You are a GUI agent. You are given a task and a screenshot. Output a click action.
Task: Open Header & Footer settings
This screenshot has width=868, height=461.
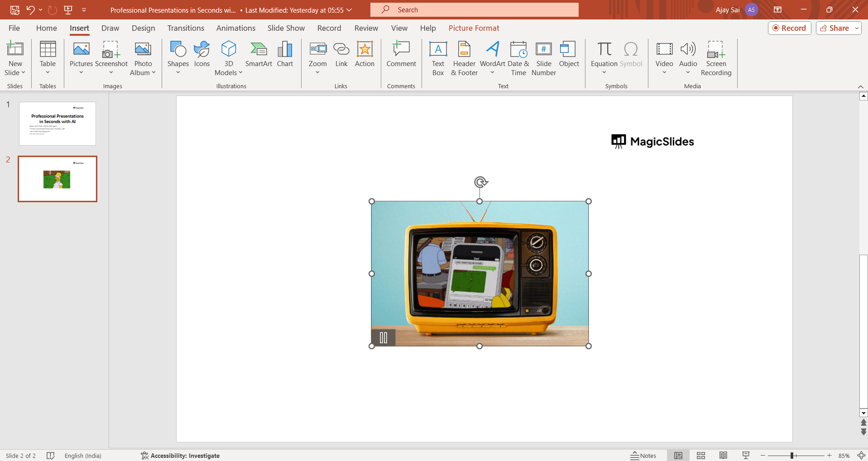[x=464, y=59]
